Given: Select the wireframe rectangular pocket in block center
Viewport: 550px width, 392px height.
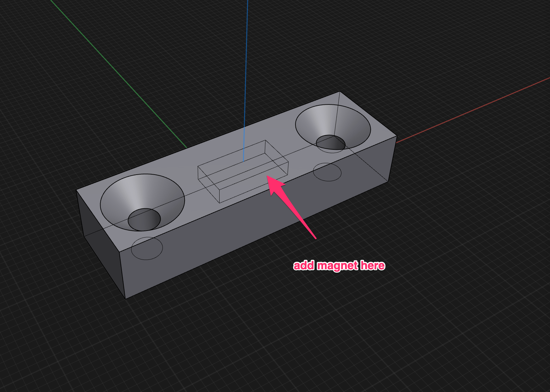Looking at the screenshot, I should point(243,171).
